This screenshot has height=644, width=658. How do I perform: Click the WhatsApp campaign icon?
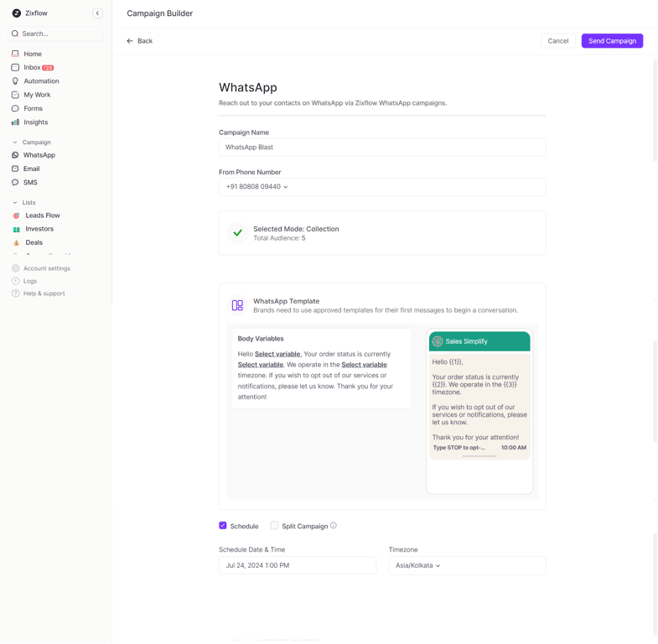pos(15,155)
